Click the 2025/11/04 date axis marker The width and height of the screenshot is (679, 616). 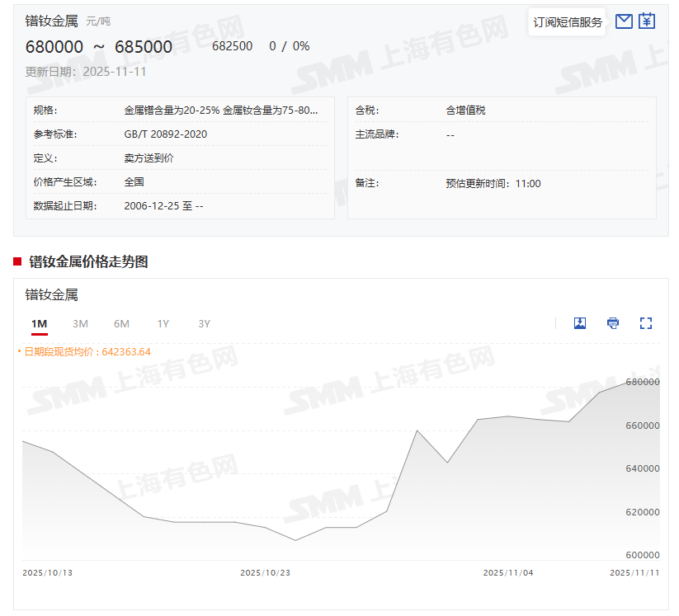pyautogui.click(x=508, y=572)
